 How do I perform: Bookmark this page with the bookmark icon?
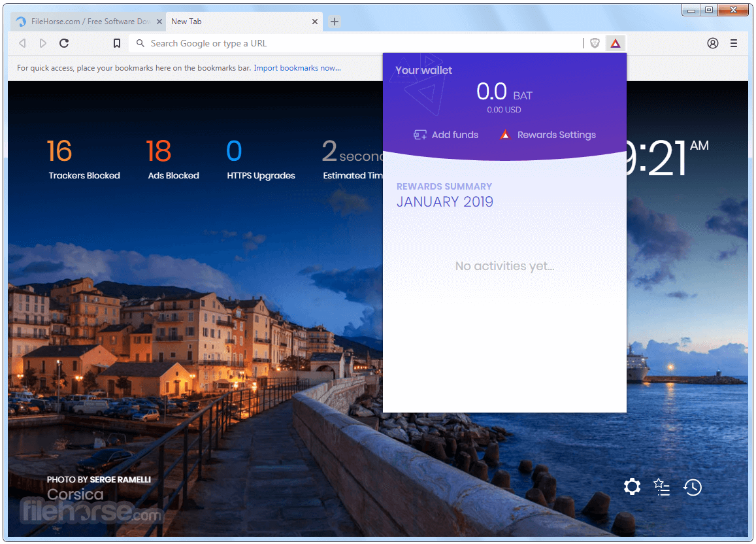[117, 43]
